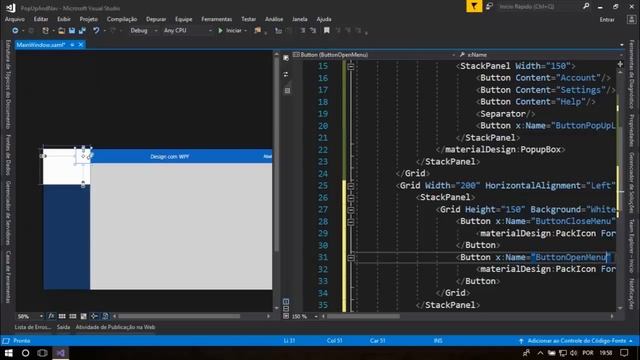Click the Visual Studio taskbar icon
Viewport: 640px width, 360px height.
tap(60, 353)
